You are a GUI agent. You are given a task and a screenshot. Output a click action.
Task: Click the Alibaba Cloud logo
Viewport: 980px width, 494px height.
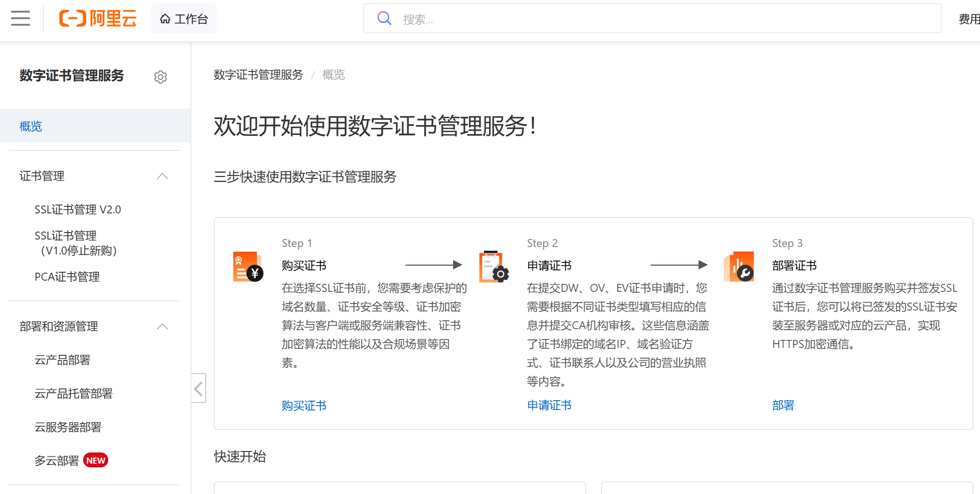[98, 19]
